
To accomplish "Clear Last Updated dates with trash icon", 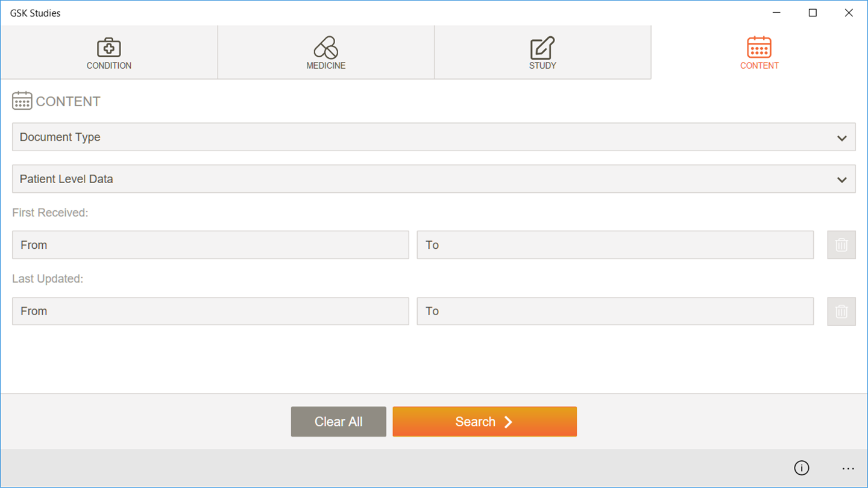I will tap(841, 311).
